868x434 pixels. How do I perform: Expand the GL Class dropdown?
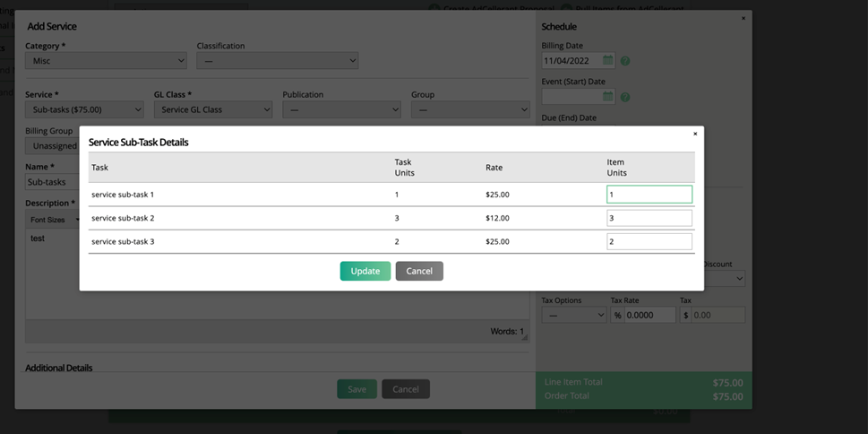(x=212, y=109)
